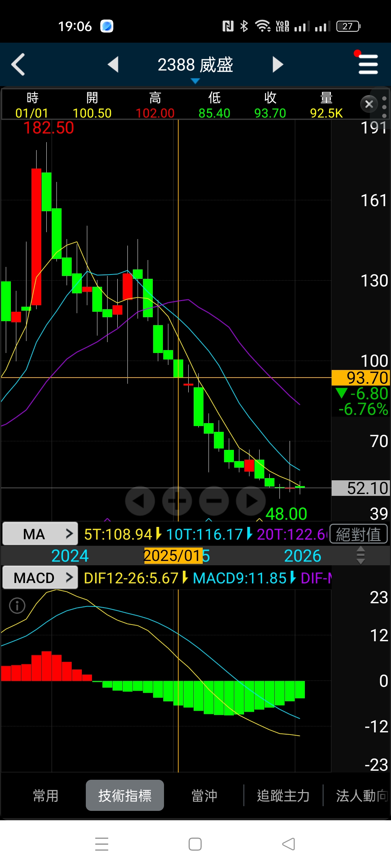
Task: Go to next stock with right triangle
Action: tap(277, 64)
